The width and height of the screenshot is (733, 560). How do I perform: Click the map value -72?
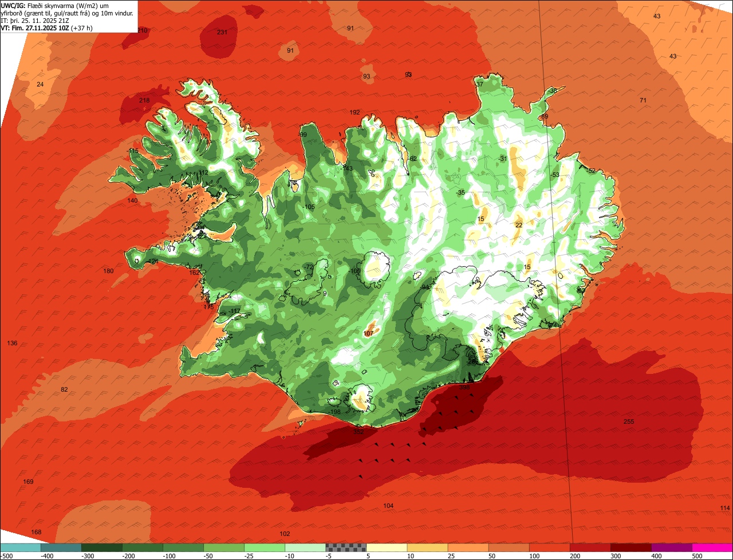(308, 267)
